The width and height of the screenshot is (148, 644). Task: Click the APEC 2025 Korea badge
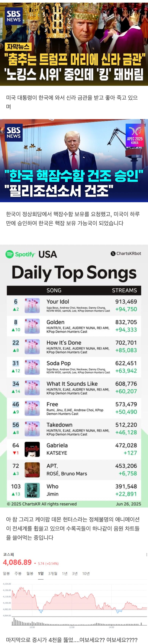[135, 135]
